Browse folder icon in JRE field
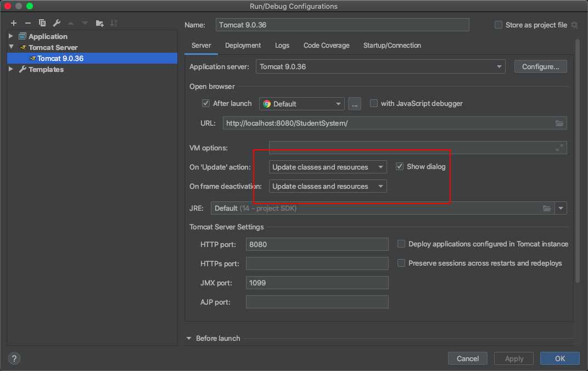588x371 pixels. pyautogui.click(x=547, y=209)
